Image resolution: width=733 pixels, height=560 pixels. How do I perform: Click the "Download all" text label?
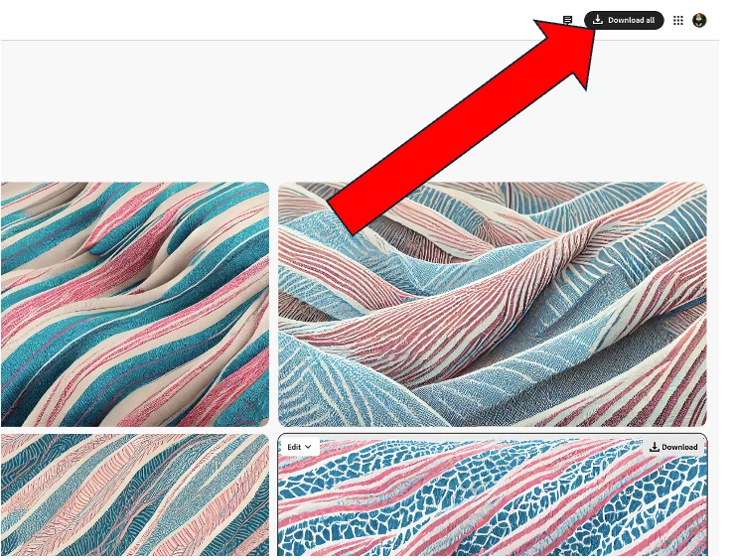(631, 20)
